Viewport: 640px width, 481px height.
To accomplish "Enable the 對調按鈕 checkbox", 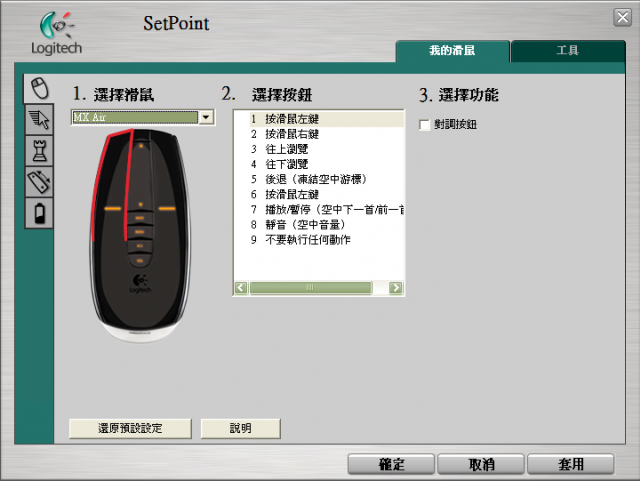I will coord(424,125).
